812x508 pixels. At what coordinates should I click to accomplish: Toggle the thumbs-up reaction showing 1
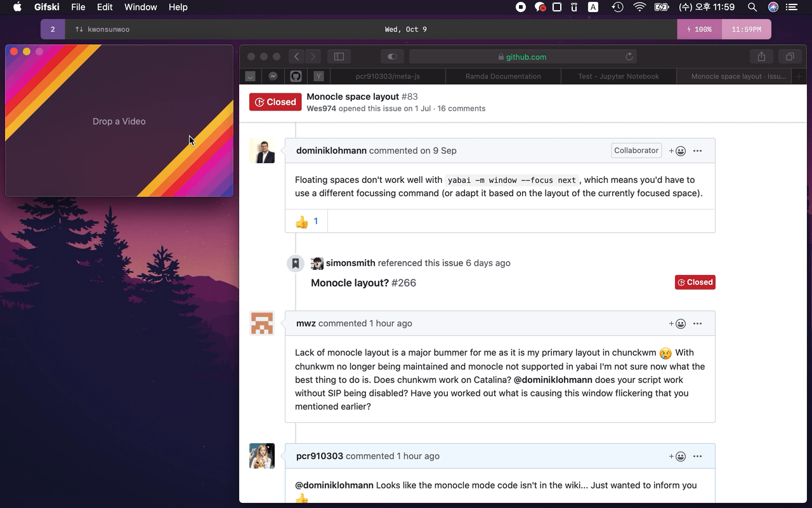point(306,221)
